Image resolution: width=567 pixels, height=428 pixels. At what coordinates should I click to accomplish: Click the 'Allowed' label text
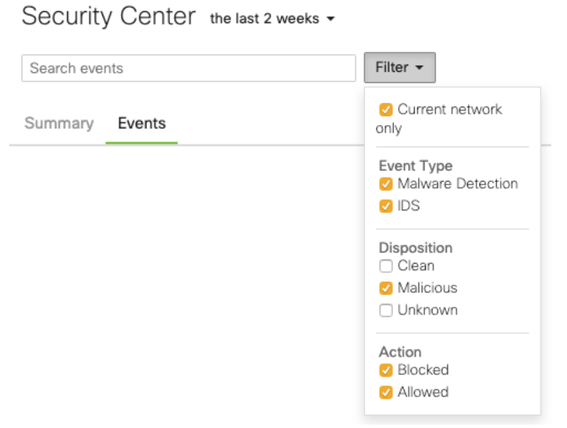click(x=423, y=392)
